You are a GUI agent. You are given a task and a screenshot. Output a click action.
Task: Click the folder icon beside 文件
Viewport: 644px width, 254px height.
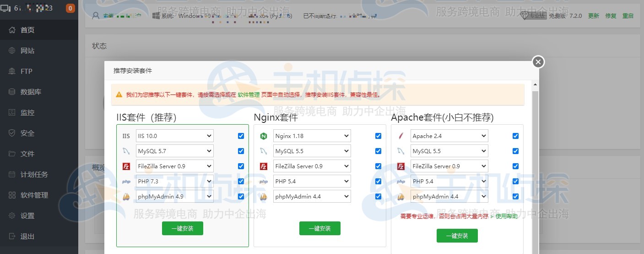(x=12, y=154)
